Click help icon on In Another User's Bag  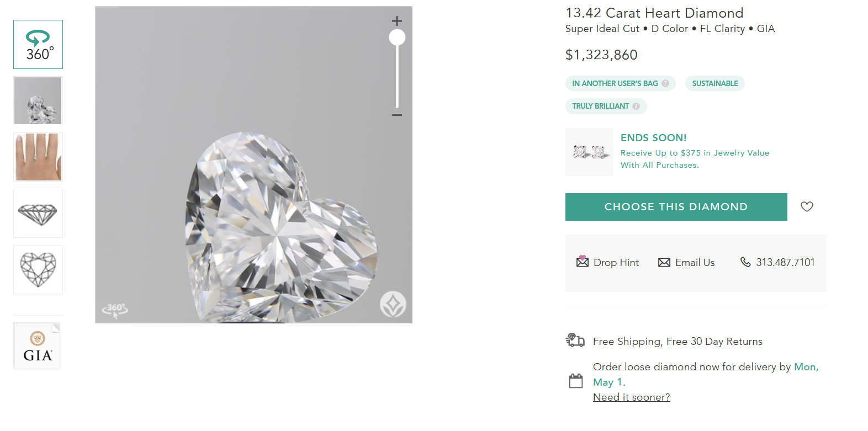(665, 83)
